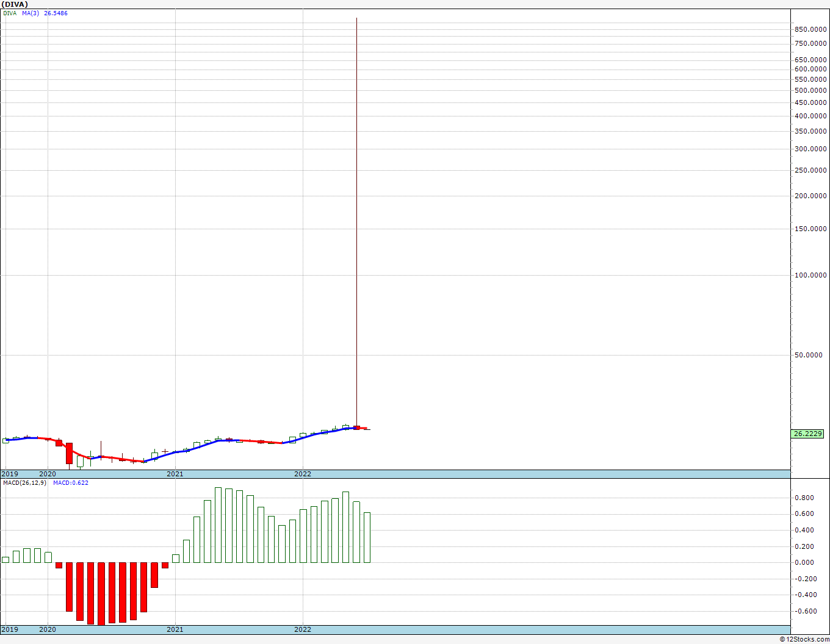The width and height of the screenshot is (830, 644).
Task: Click the MACD(26,12,9) indicator label
Action: point(24,483)
